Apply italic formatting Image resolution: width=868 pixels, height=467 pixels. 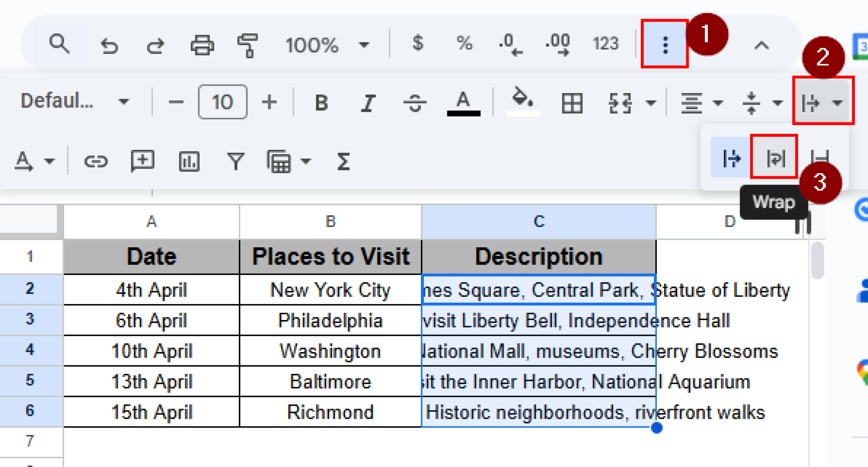pos(369,102)
